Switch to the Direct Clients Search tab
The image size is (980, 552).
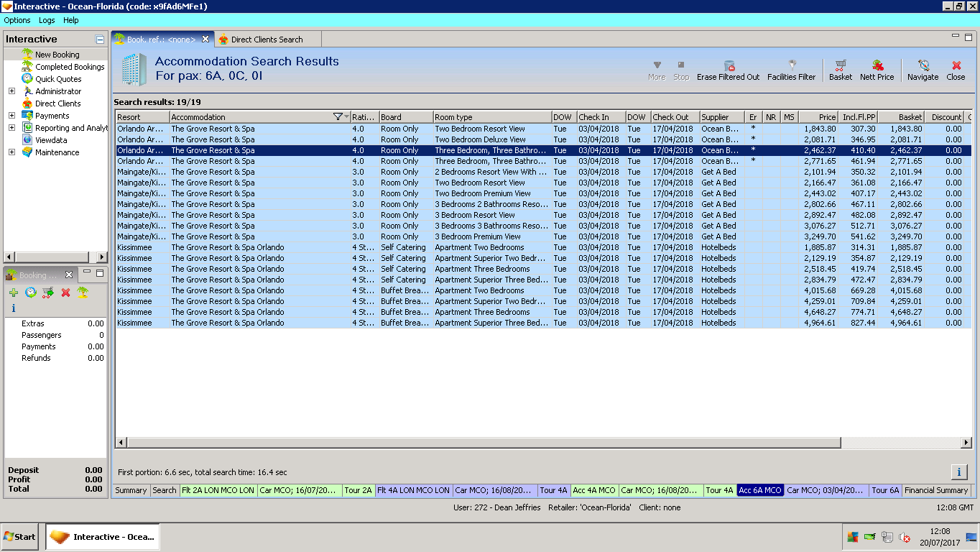267,40
